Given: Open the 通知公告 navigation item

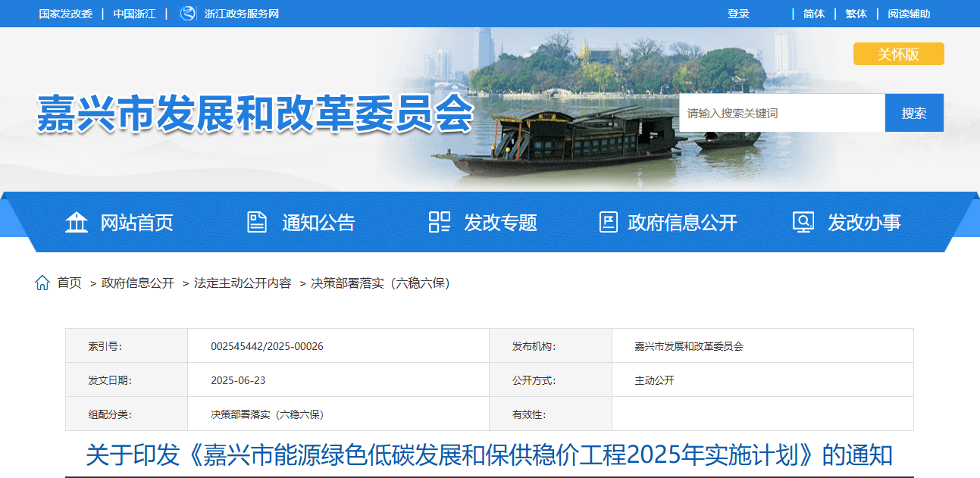Looking at the screenshot, I should (318, 223).
